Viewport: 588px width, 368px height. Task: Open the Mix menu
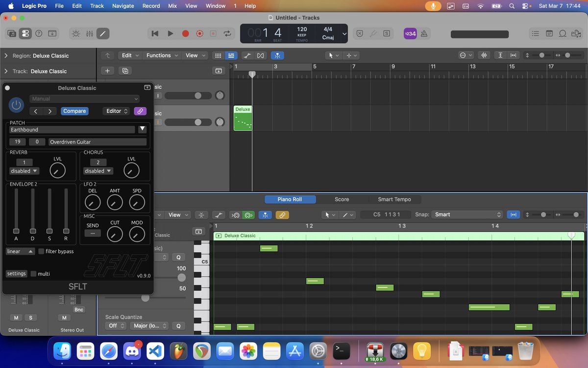pyautogui.click(x=172, y=6)
